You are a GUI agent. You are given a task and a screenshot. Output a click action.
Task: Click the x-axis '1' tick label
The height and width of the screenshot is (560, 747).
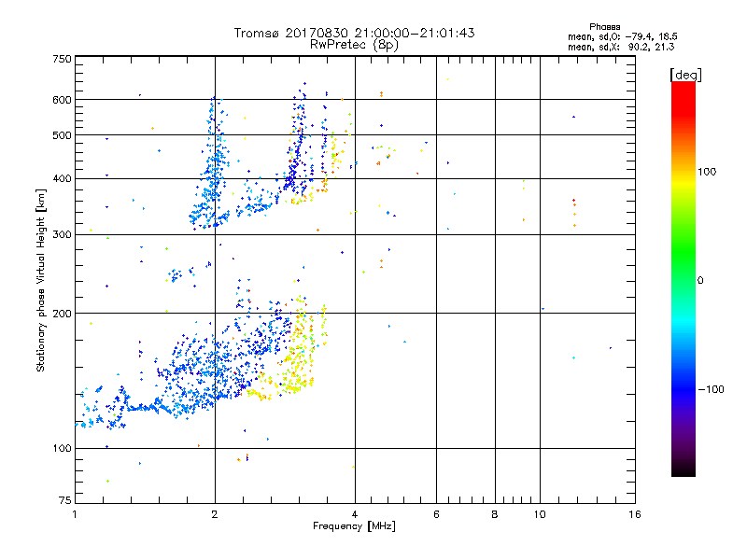click(x=75, y=514)
